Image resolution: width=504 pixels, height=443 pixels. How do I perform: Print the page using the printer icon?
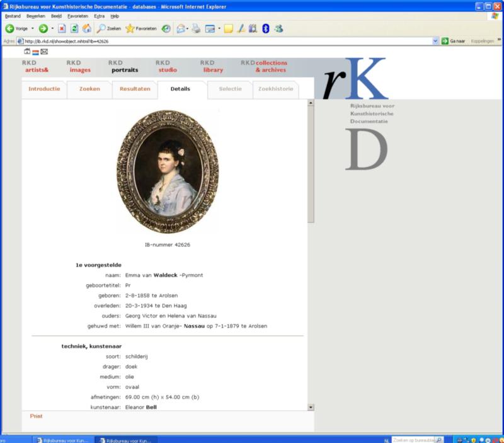tap(196, 28)
